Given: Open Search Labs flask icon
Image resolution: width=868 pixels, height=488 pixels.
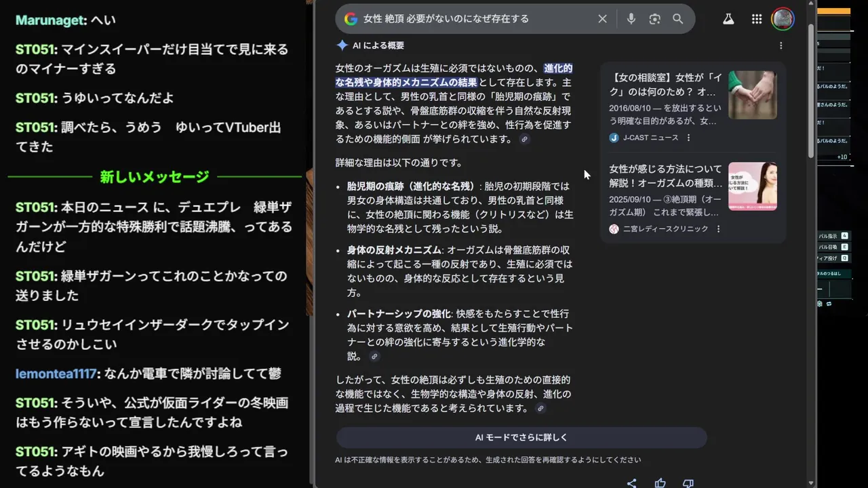Looking at the screenshot, I should [x=728, y=19].
